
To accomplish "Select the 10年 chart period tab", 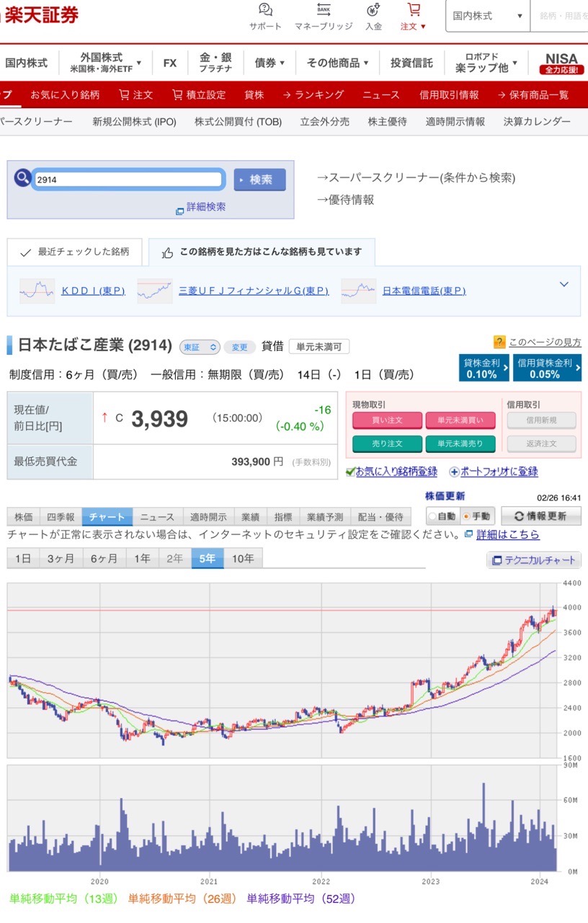I will (243, 558).
